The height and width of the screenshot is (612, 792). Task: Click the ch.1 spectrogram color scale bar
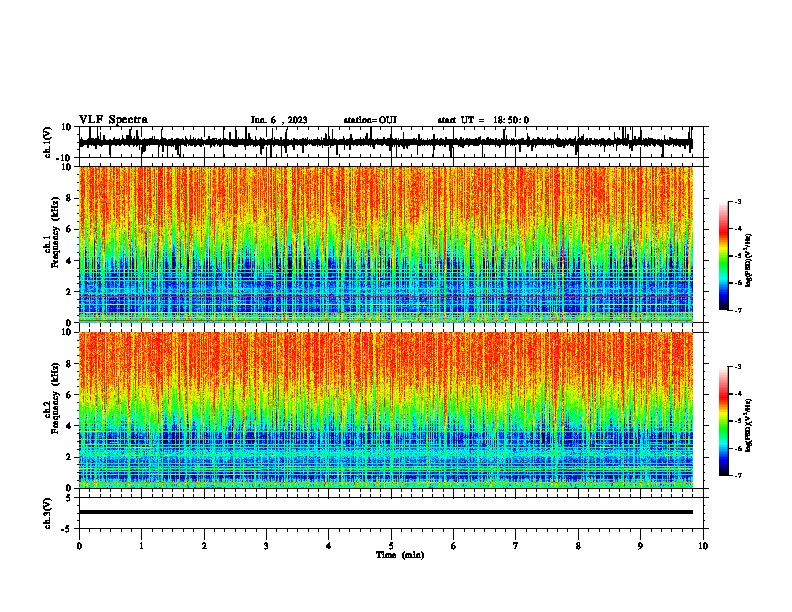(724, 256)
